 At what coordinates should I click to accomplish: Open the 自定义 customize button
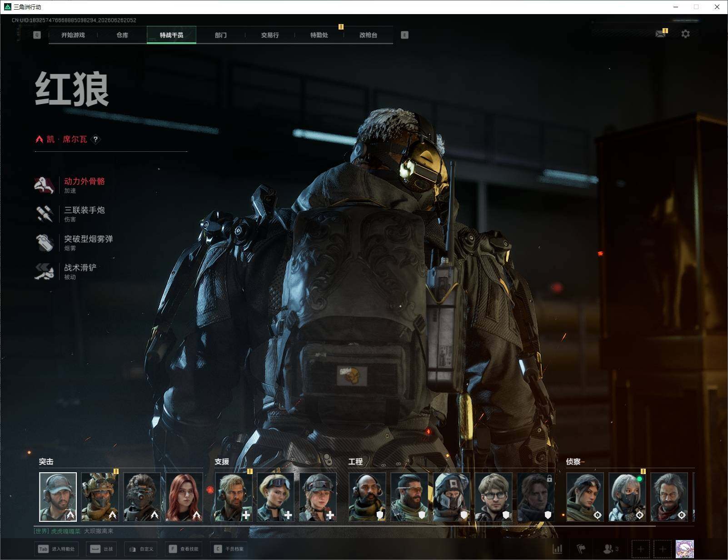tap(141, 549)
